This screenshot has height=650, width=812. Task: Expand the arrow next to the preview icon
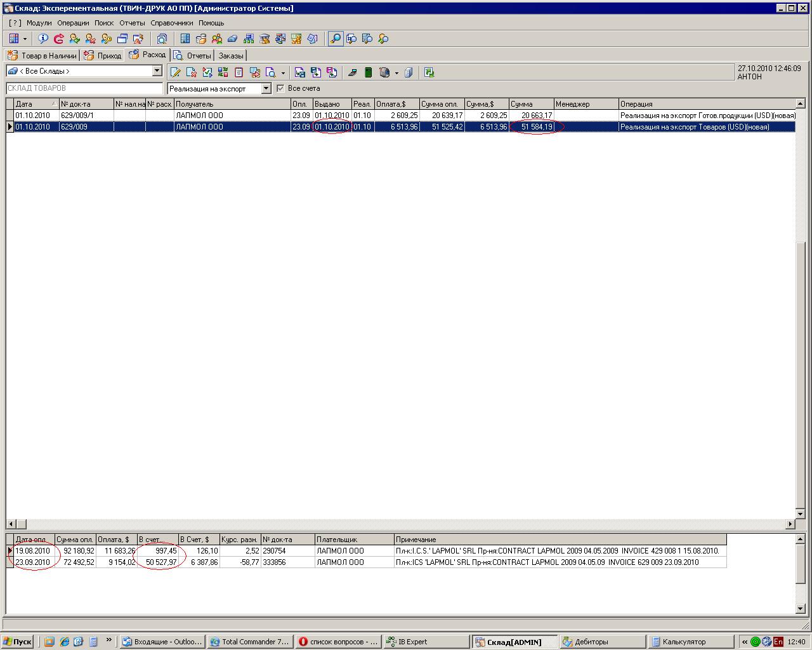[283, 73]
